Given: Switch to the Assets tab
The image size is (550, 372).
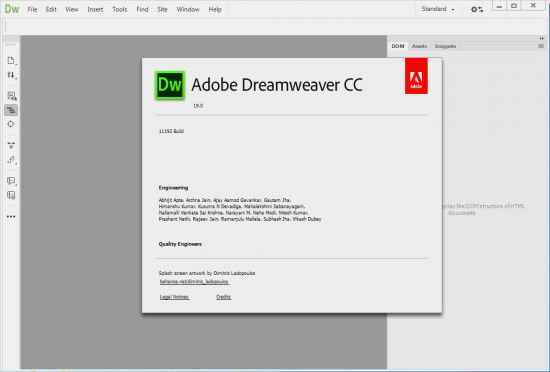Looking at the screenshot, I should pos(420,46).
